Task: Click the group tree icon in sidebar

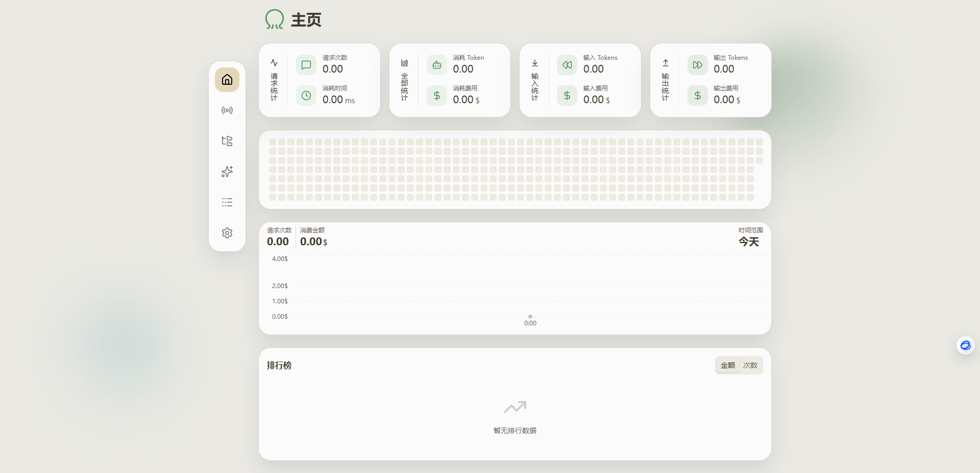Action: [227, 141]
